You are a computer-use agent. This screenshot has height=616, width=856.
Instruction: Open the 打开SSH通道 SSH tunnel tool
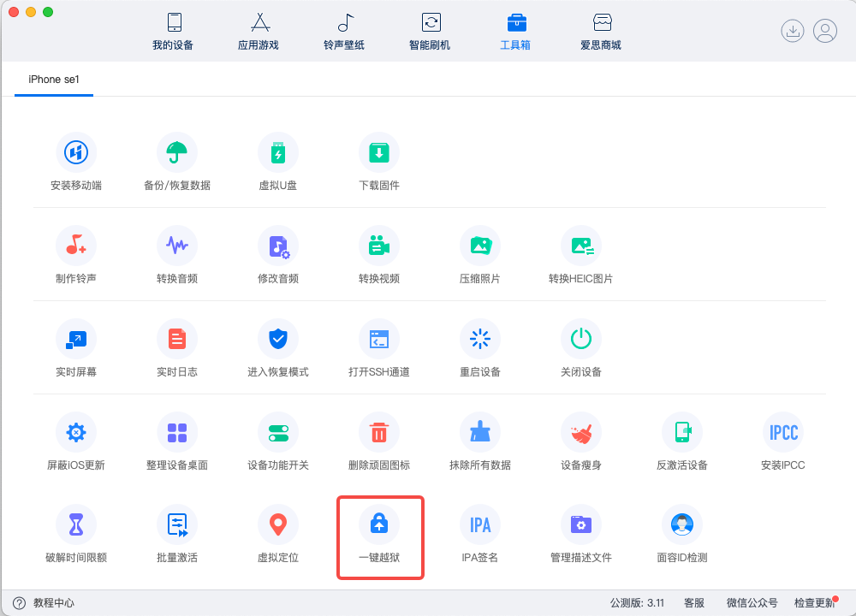pyautogui.click(x=379, y=348)
